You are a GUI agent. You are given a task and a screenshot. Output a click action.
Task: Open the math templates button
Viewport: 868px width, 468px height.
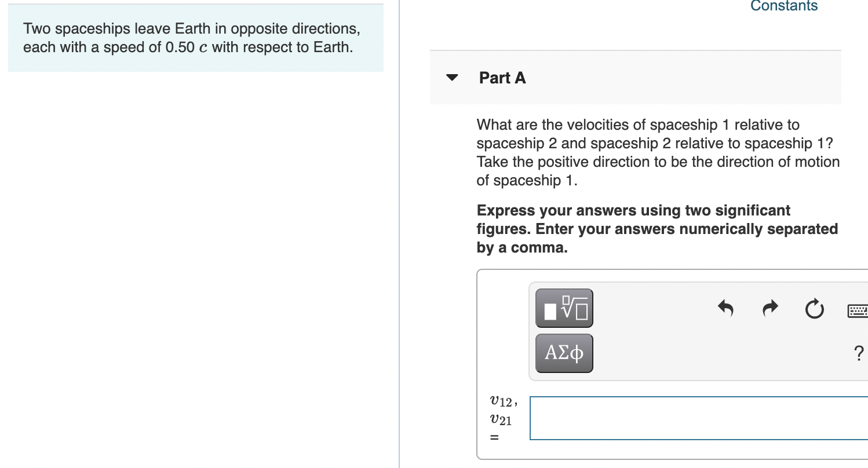564,308
